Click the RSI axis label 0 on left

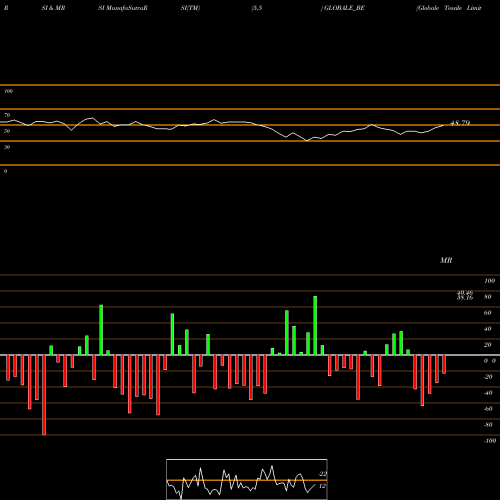click(5, 171)
